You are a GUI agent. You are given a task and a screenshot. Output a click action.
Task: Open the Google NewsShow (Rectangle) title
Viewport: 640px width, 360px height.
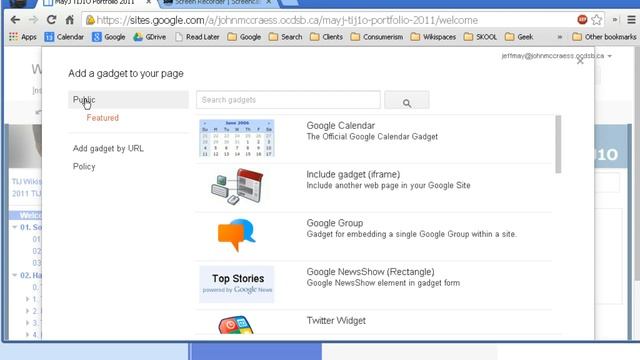point(370,272)
